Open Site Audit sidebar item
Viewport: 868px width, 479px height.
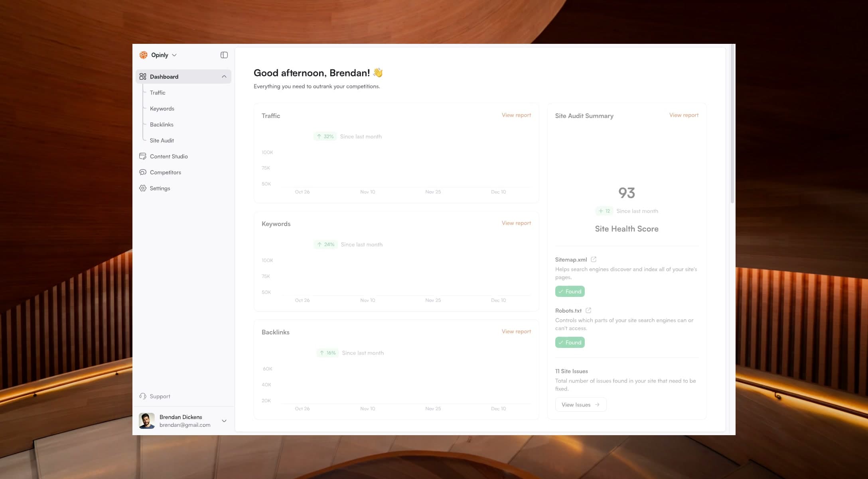click(162, 140)
